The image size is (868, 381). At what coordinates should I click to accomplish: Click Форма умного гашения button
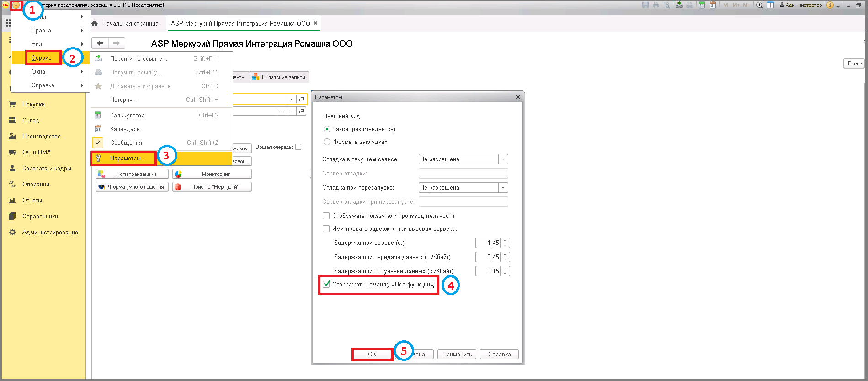(132, 187)
